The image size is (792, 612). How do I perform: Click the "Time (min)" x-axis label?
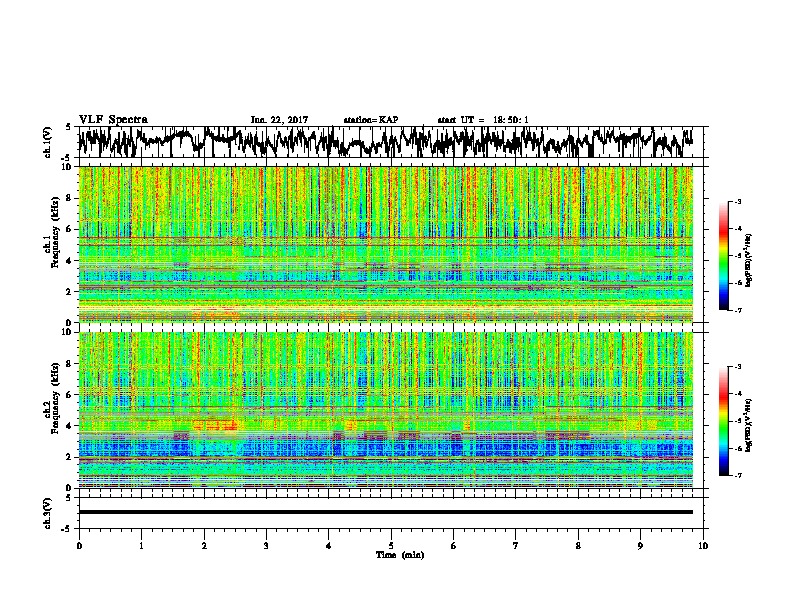coord(400,555)
